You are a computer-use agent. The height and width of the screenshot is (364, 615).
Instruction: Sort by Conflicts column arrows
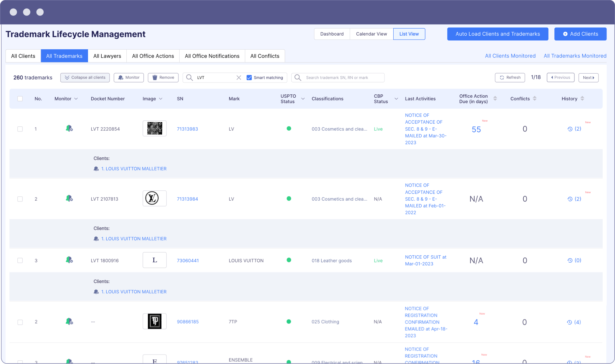pos(535,98)
